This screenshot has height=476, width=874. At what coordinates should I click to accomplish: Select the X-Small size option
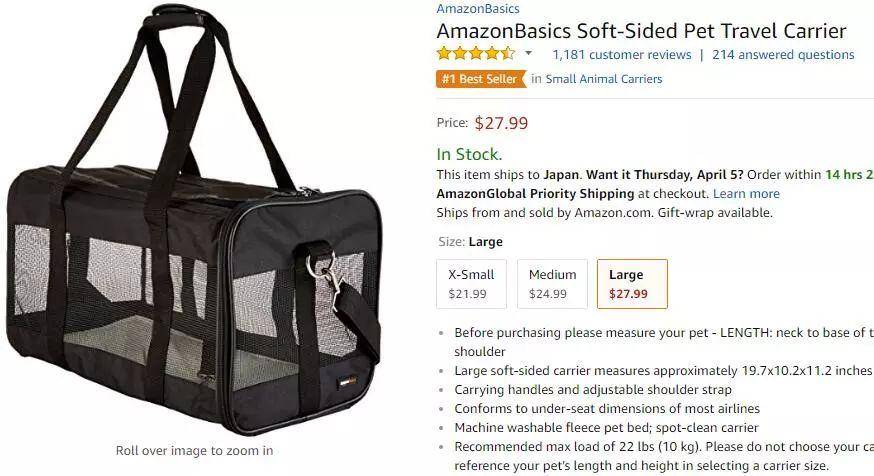click(x=472, y=284)
